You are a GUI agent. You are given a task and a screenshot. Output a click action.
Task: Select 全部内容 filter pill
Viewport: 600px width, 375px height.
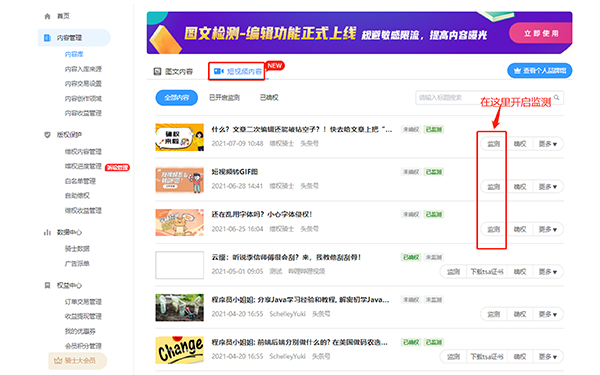(x=176, y=98)
